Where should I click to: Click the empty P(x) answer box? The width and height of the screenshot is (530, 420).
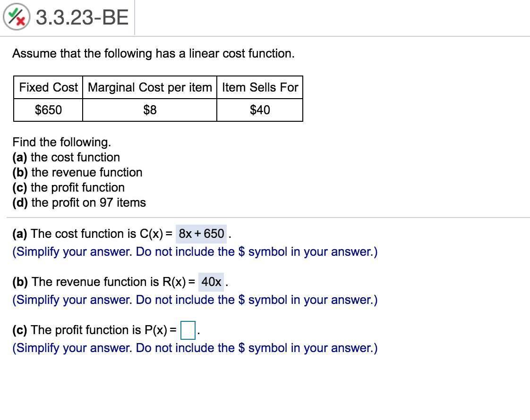tap(188, 330)
